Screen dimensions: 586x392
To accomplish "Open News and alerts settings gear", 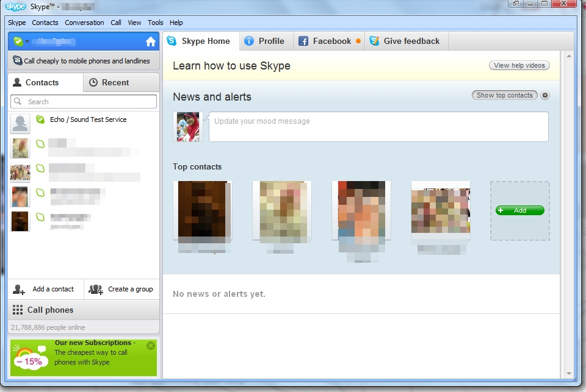I will click(x=545, y=95).
